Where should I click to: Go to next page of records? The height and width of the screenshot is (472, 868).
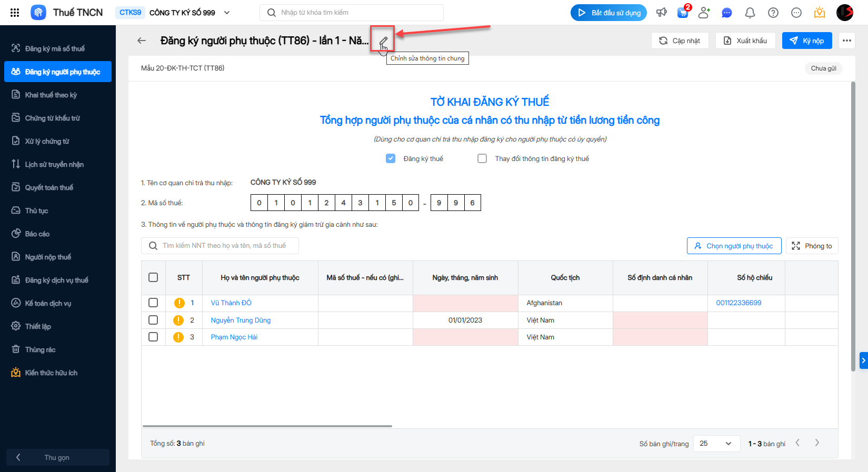click(817, 443)
